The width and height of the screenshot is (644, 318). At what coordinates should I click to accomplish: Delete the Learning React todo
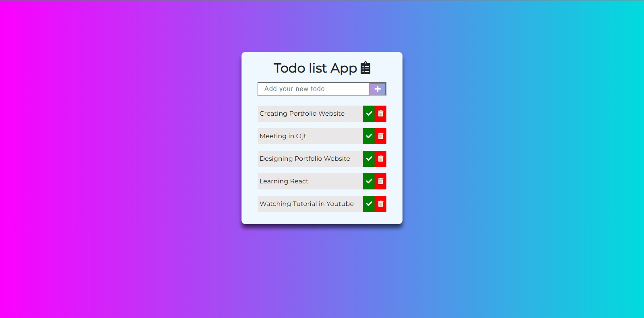(380, 181)
